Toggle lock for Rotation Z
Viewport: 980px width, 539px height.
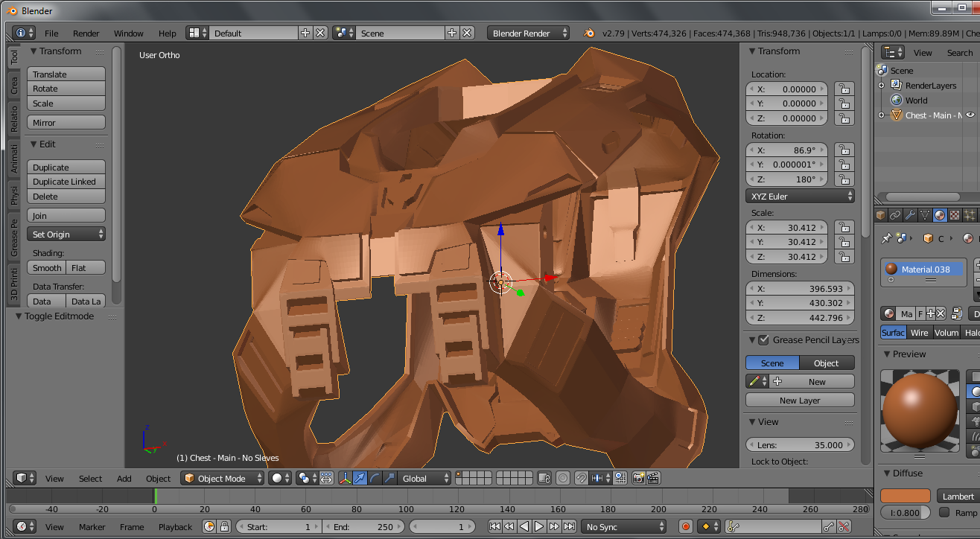click(843, 179)
